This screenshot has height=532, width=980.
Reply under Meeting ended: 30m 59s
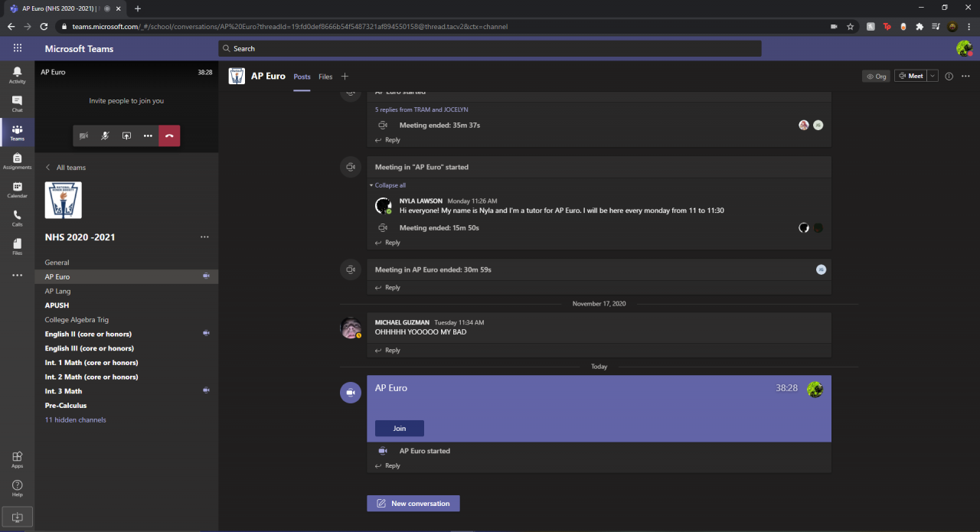click(387, 288)
